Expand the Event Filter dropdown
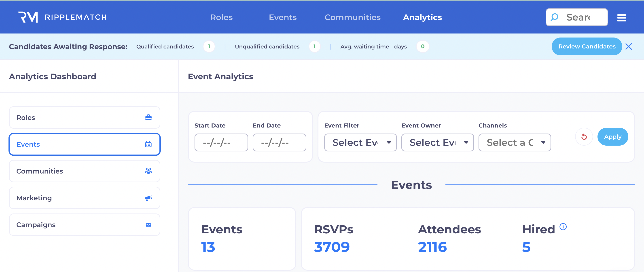This screenshot has width=644, height=272. coord(360,142)
